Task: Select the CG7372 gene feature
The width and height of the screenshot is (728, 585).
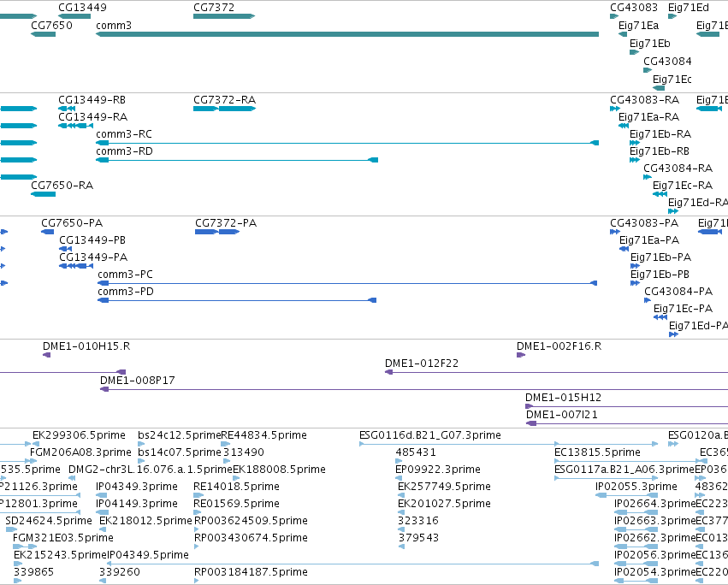Action: 224,16
